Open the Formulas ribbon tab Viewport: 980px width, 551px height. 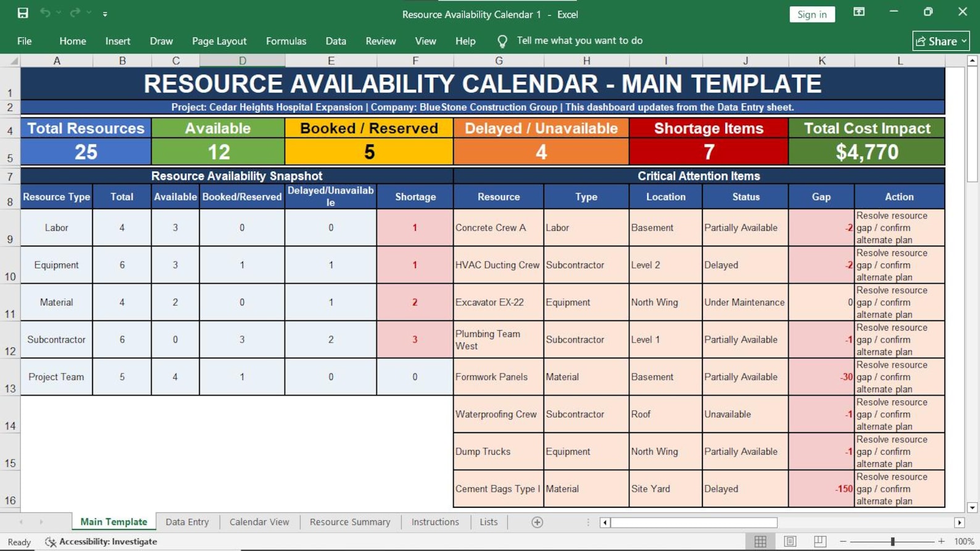point(286,41)
